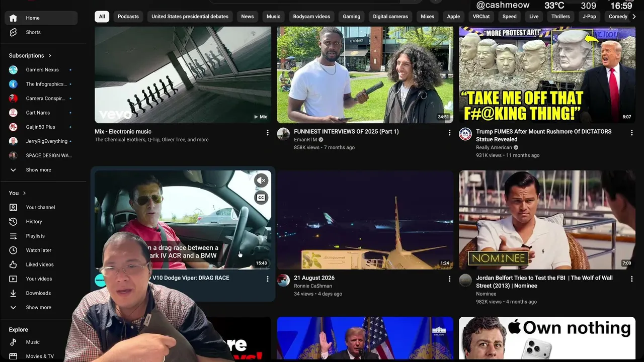Open the Gamers Nexus subscription
Image resolution: width=644 pixels, height=362 pixels.
(41, 70)
